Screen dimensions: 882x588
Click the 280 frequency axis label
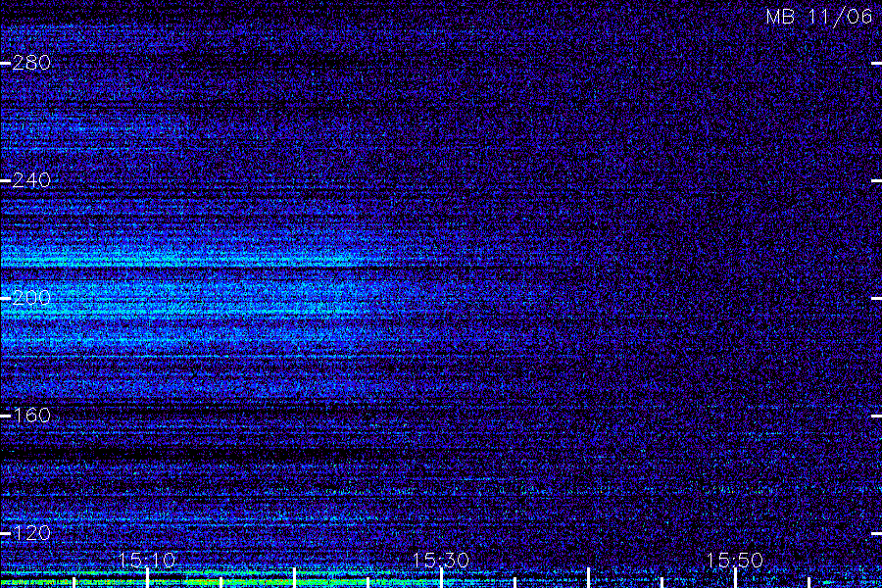[31, 63]
